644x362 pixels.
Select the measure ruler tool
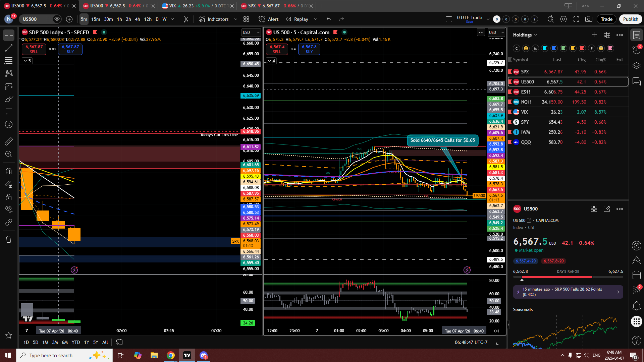[x=9, y=141]
